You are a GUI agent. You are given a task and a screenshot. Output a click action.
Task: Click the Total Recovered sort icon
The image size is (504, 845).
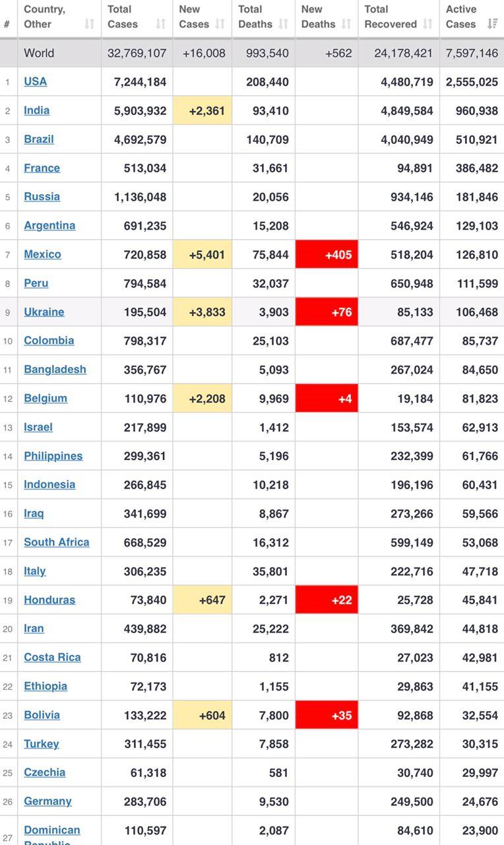(x=427, y=24)
